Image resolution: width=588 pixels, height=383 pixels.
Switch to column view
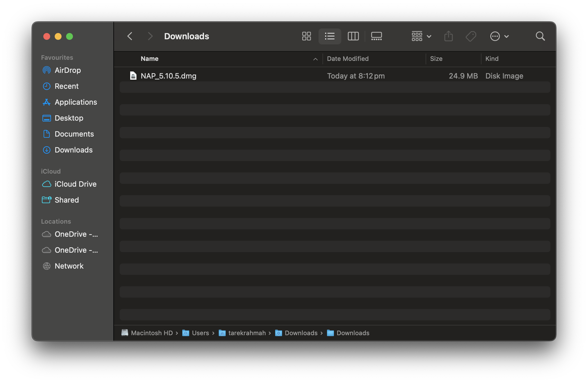pos(353,36)
